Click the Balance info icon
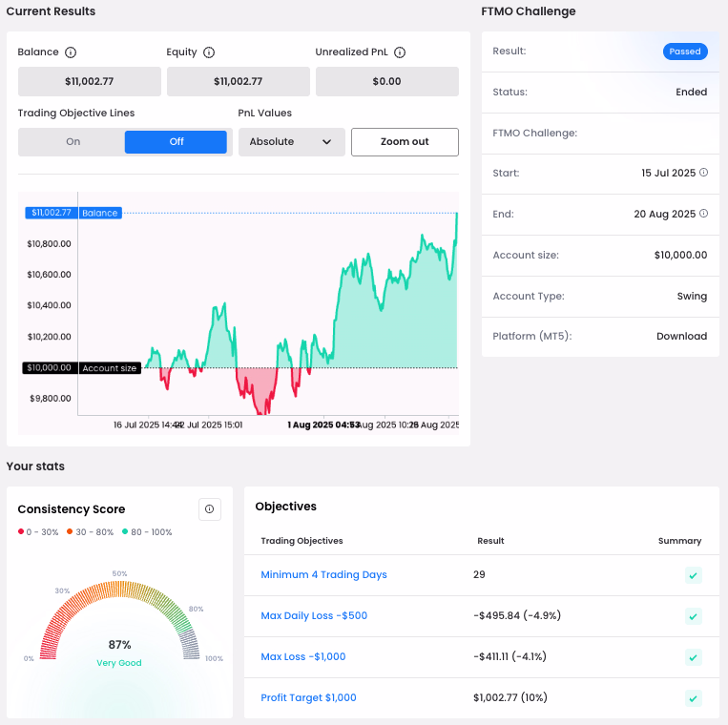Viewport: 728px width, 725px height. (71, 52)
